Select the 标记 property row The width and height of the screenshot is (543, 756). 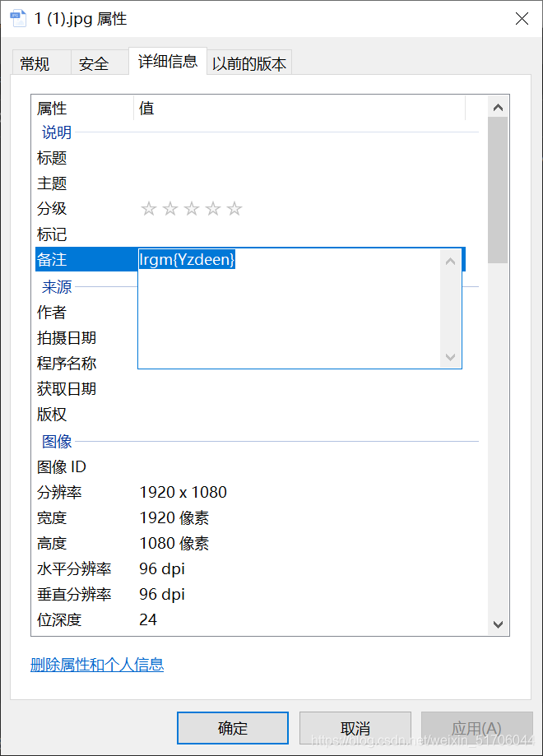(251, 234)
